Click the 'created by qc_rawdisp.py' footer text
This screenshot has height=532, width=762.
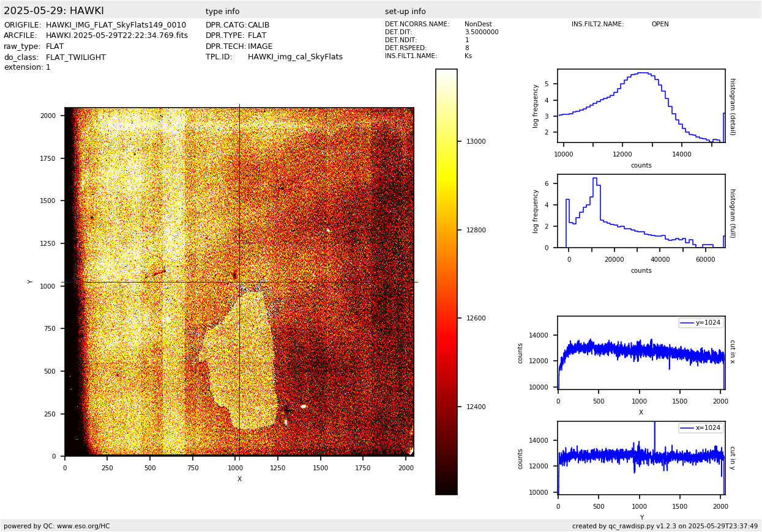point(665,526)
